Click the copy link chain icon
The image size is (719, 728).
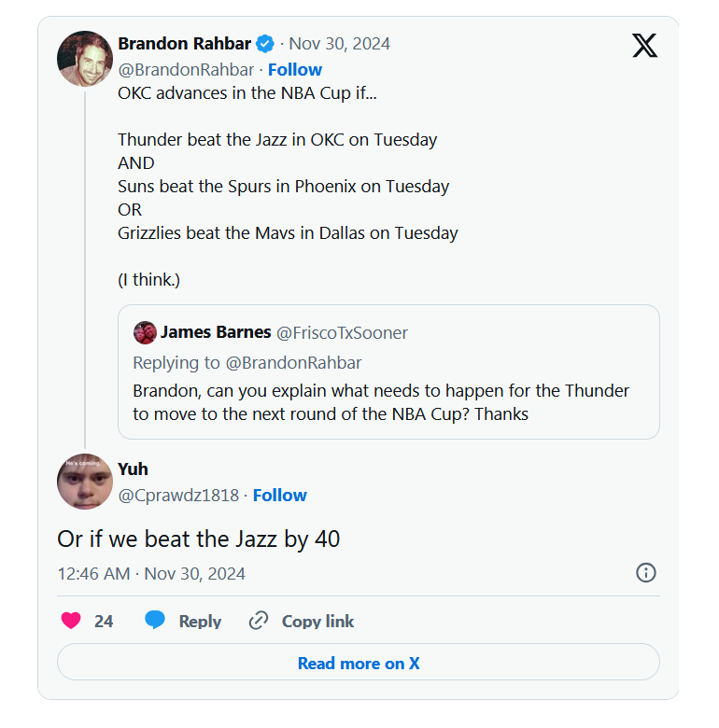tap(259, 621)
